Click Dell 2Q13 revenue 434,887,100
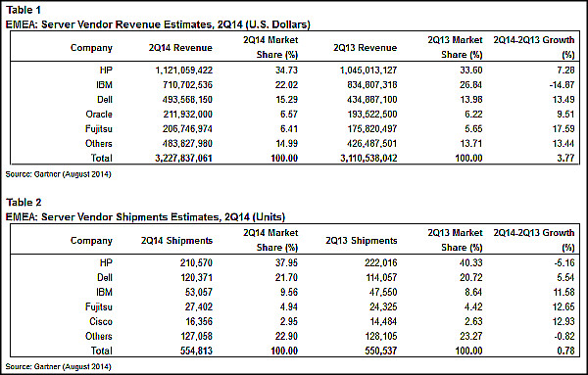588x375 pixels. click(x=372, y=99)
